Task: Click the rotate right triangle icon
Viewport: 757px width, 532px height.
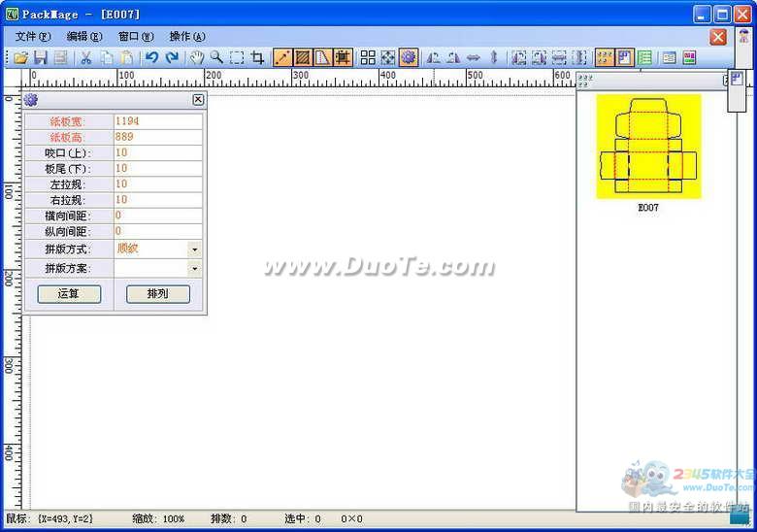Action: pos(453,58)
